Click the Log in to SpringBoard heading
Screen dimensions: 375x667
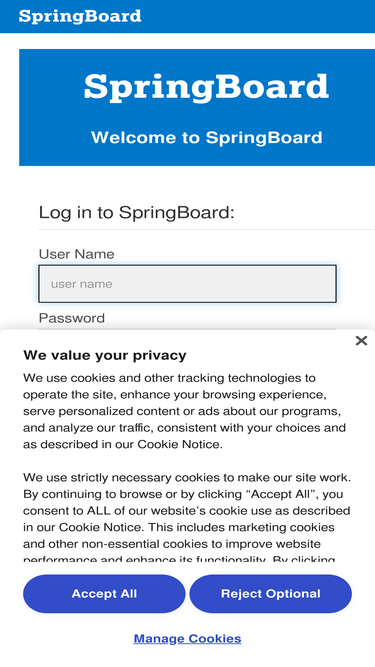(136, 212)
